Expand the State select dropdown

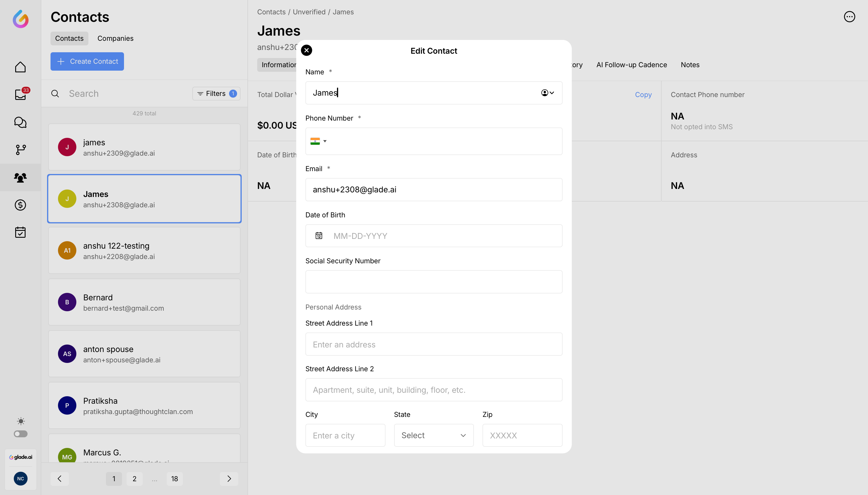[433, 435]
